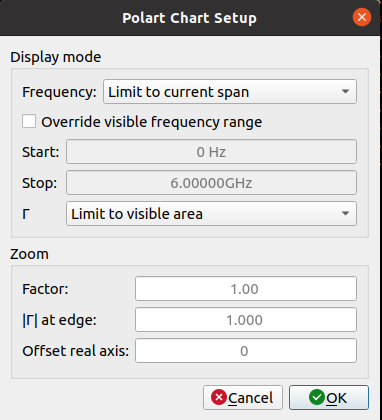Click the green checkmark icon on OK
Screen dimensions: 382x420
pyautogui.click(x=317, y=397)
